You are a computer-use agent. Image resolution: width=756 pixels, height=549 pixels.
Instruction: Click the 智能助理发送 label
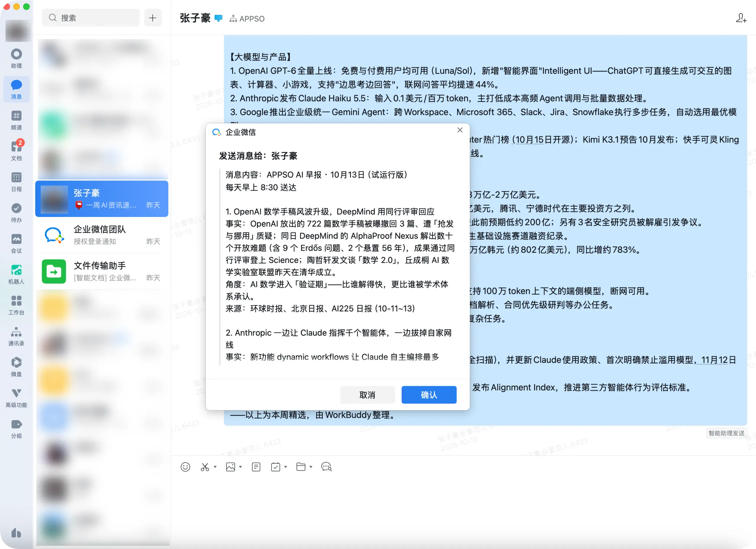pyautogui.click(x=726, y=433)
